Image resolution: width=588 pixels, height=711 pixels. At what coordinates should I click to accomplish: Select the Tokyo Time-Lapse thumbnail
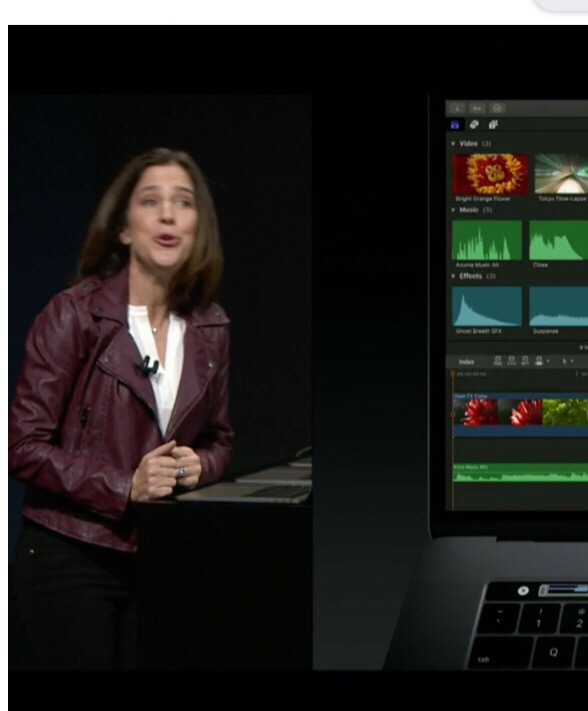tap(561, 174)
